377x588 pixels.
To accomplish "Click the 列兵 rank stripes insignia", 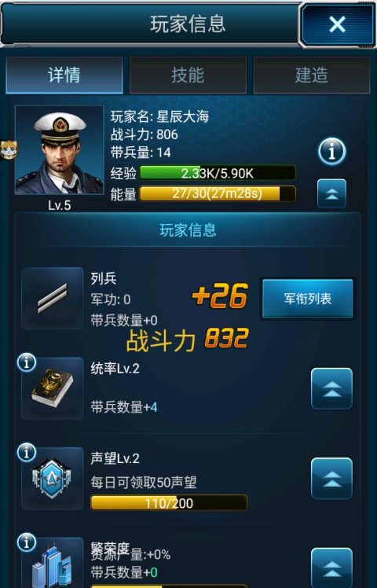I will coord(53,299).
